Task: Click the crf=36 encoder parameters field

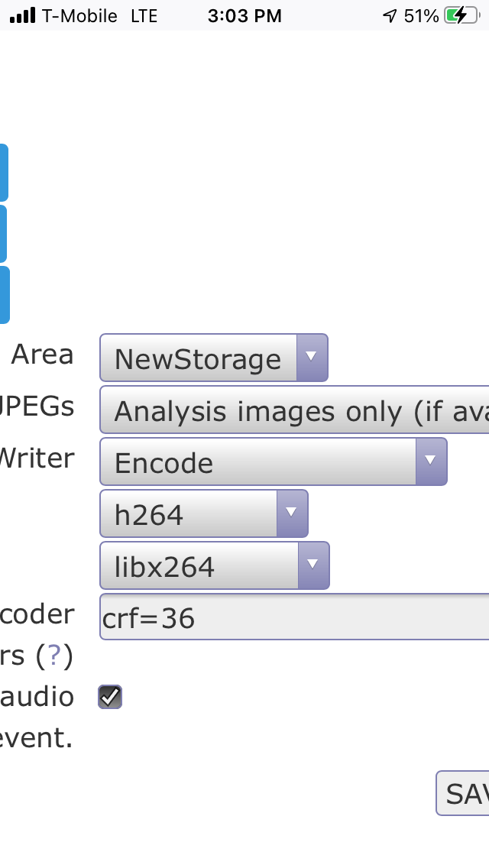Action: 294,617
